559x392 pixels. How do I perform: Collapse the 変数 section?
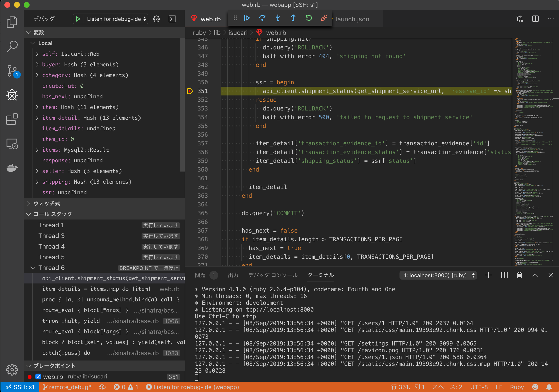point(29,32)
